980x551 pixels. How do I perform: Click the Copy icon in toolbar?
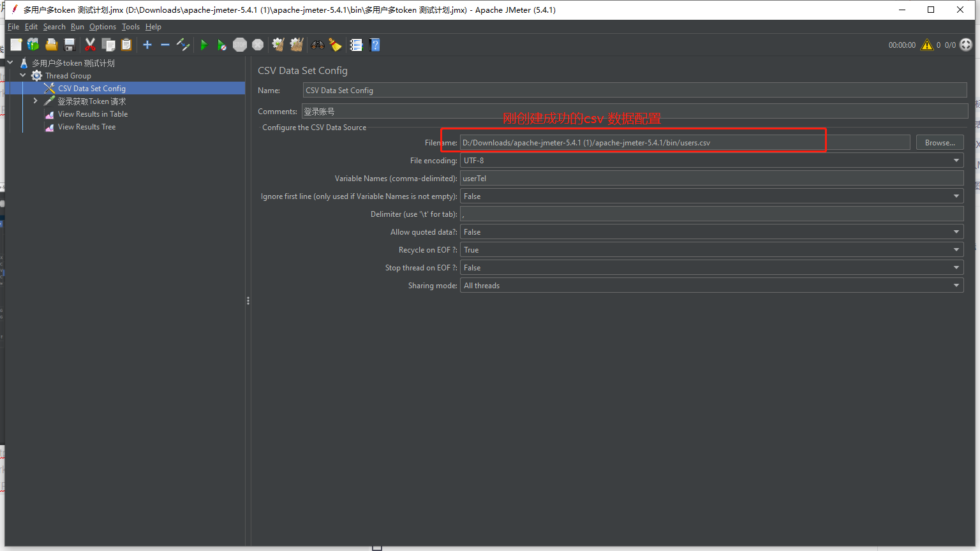click(x=108, y=45)
